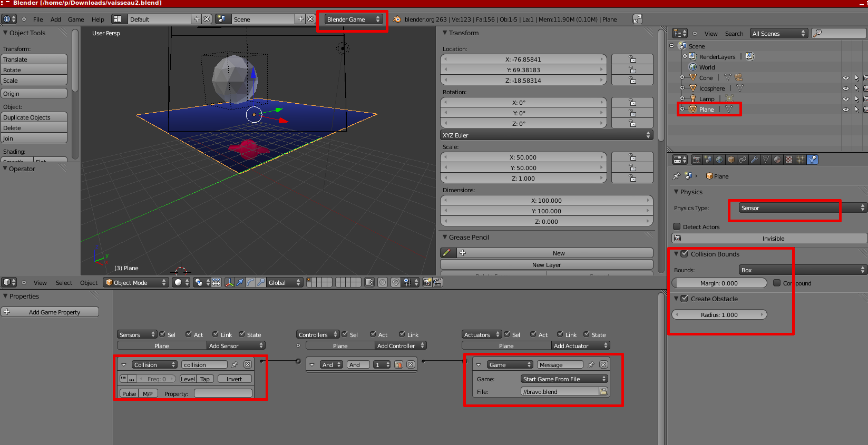Toggle proportional editing circle icon
868x445 pixels.
pyautogui.click(x=383, y=283)
